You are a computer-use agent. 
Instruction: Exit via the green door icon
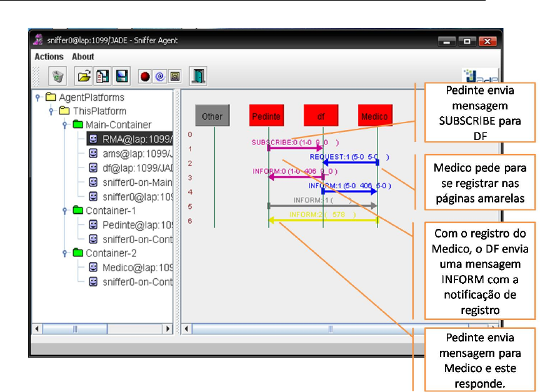pyautogui.click(x=198, y=76)
